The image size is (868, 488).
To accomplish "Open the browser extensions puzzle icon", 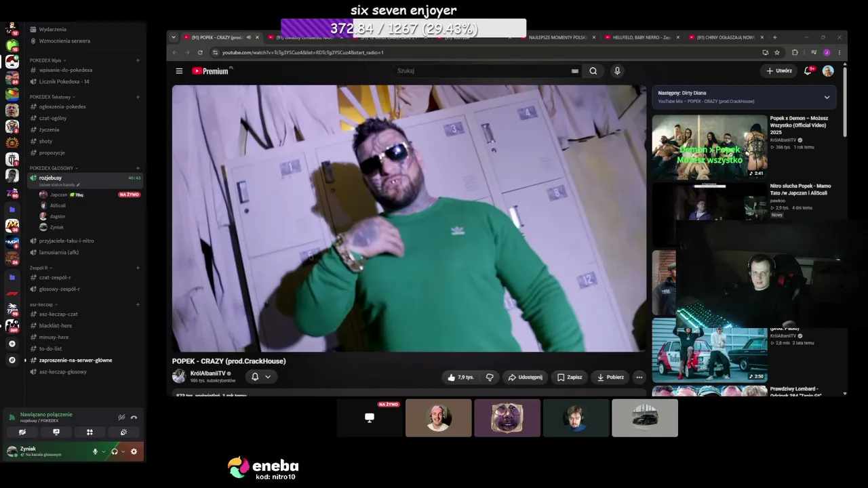I will tap(795, 52).
